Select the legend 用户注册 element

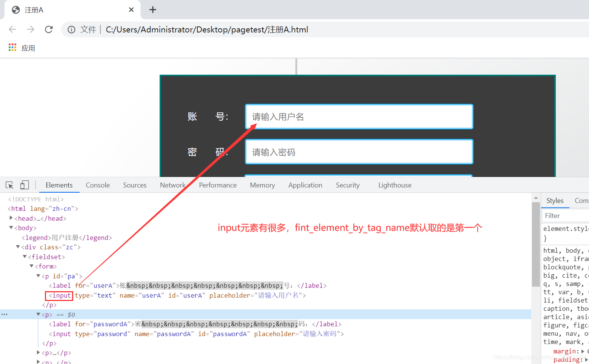coord(67,238)
